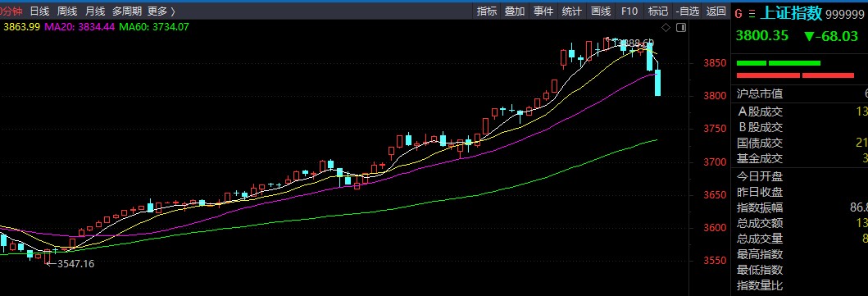Click the 返回 back button
The height and width of the screenshot is (296, 868).
[716, 11]
